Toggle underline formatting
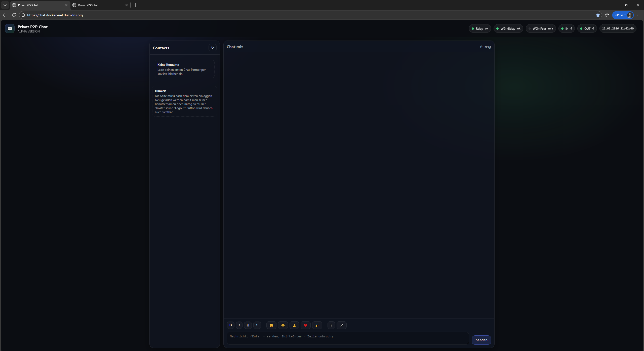Screen dimensions: 644x351 pyautogui.click(x=248, y=325)
